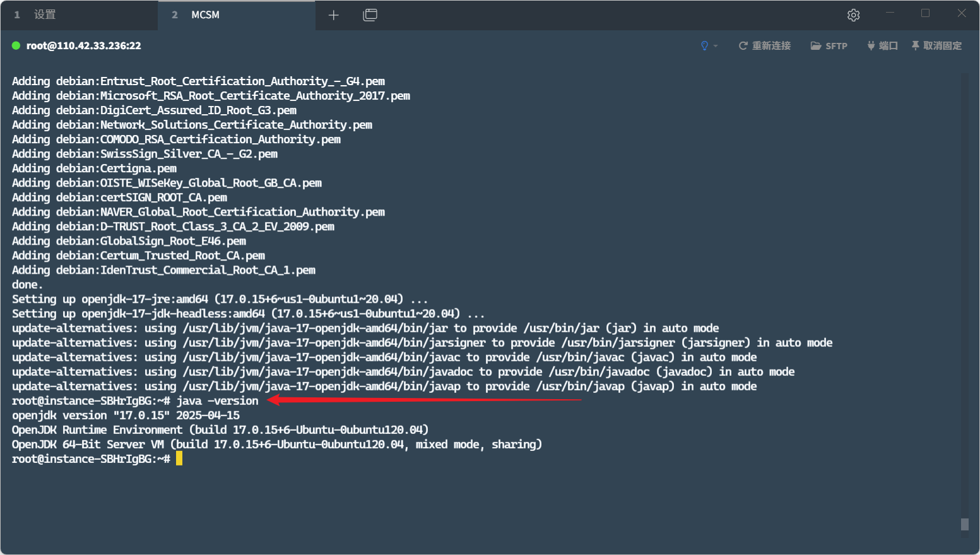The height and width of the screenshot is (555, 980).
Task: Click 'Adding debian:DigiCert_Assured_ID_Root_G3.pem' line
Action: tap(154, 110)
